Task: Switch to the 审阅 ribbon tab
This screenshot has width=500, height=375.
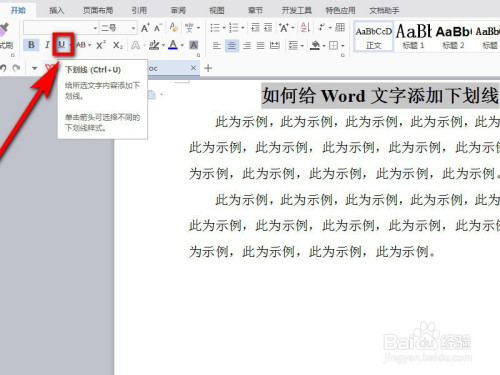Action: click(178, 10)
